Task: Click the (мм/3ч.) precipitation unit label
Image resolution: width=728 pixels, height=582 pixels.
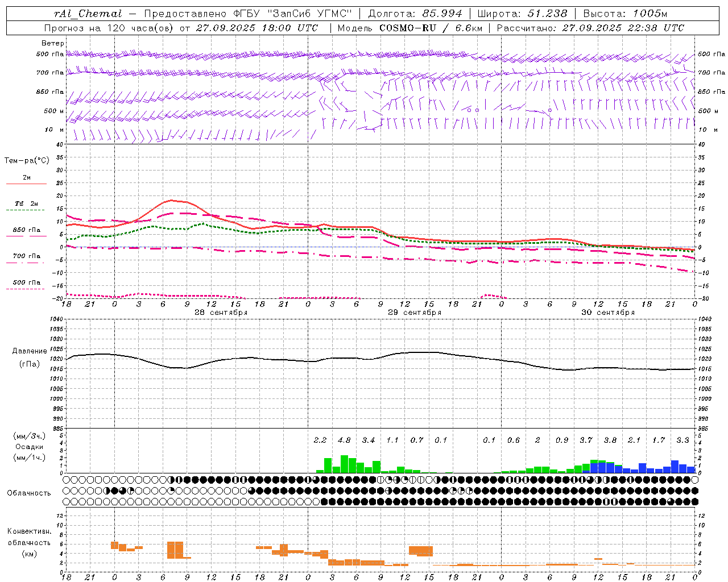Action: (x=29, y=436)
